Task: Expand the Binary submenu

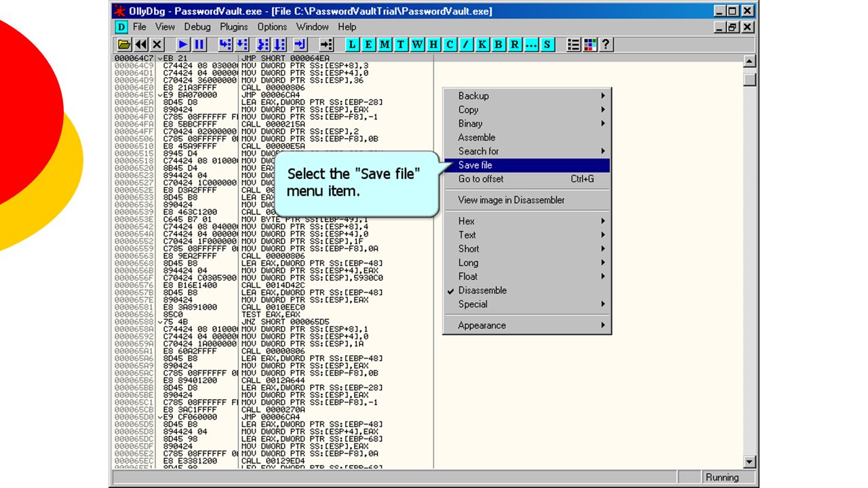Action: pos(527,123)
